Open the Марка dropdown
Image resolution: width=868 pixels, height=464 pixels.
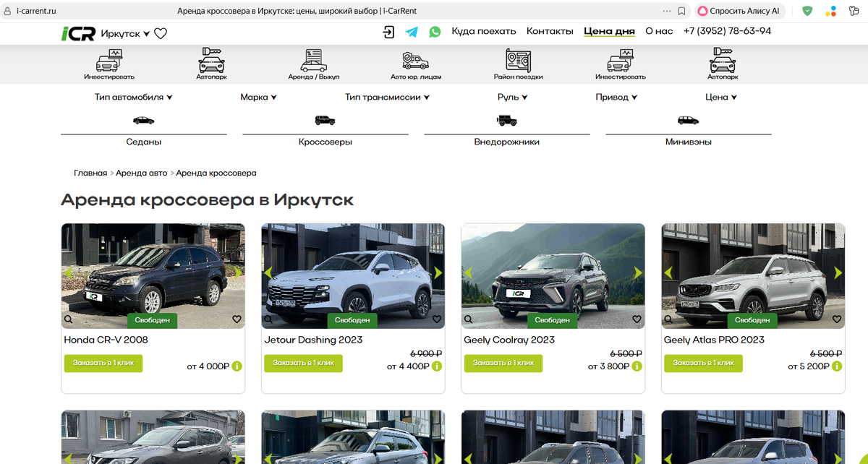pyautogui.click(x=259, y=97)
